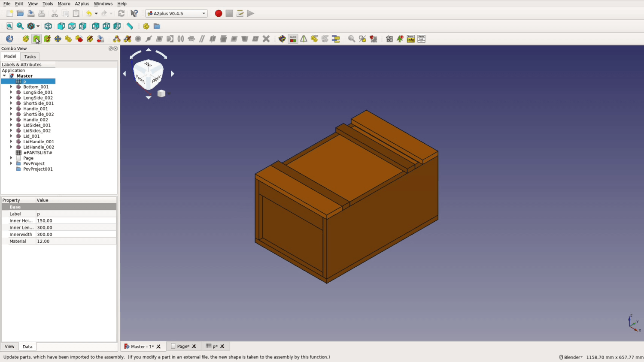The width and height of the screenshot is (644, 362).
Task: Click the Fit All view icon
Action: [9, 26]
